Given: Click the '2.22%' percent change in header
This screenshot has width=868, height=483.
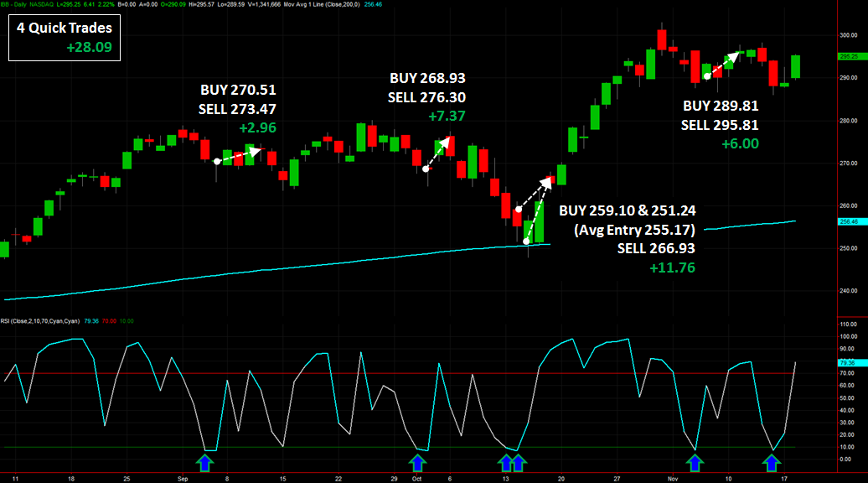Looking at the screenshot, I should pos(106,4).
